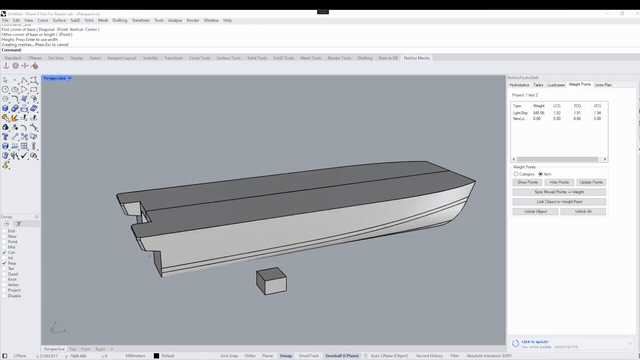Image resolution: width=640 pixels, height=360 pixels.
Task: Click the Unlink Object button
Action: tap(536, 211)
